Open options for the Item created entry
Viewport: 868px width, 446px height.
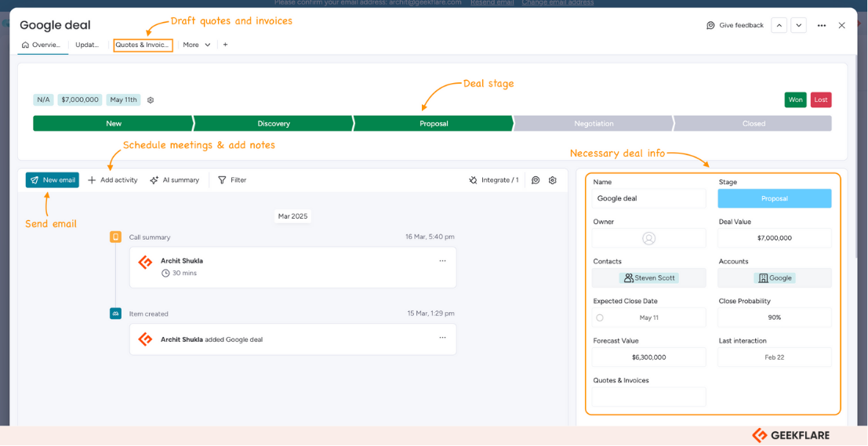tap(442, 338)
